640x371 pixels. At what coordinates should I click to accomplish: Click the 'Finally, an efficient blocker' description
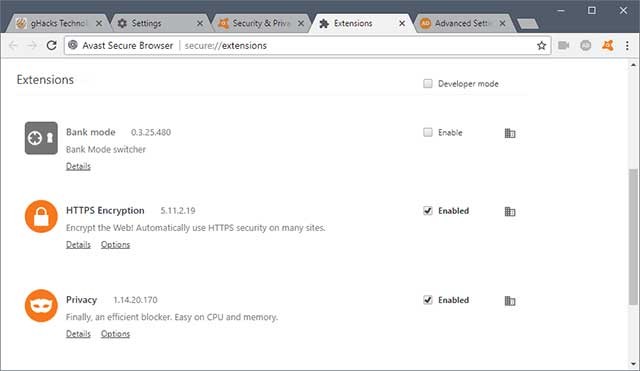[172, 317]
